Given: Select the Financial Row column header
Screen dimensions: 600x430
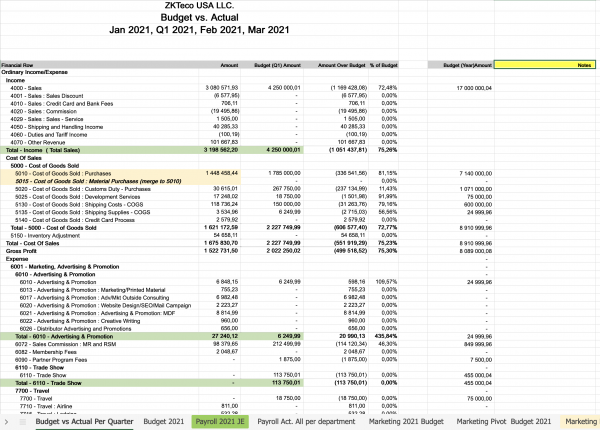Looking at the screenshot, I should pyautogui.click(x=18, y=64).
